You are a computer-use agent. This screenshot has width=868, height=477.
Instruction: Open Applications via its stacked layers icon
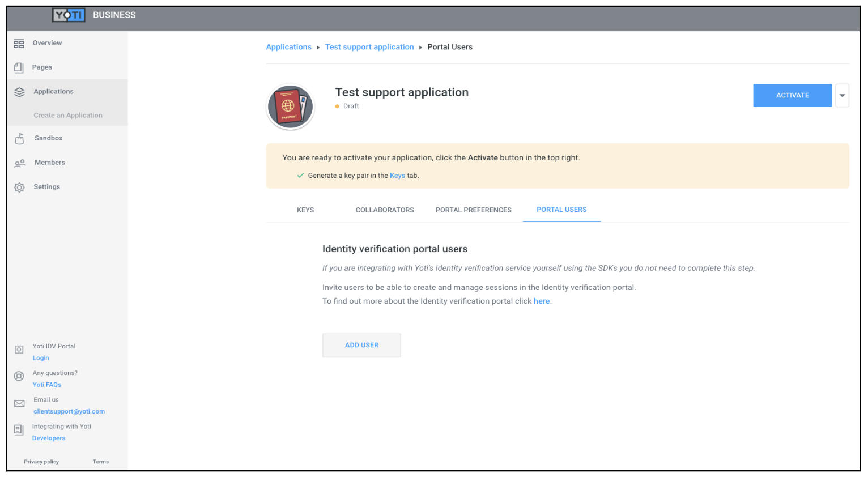(x=19, y=91)
